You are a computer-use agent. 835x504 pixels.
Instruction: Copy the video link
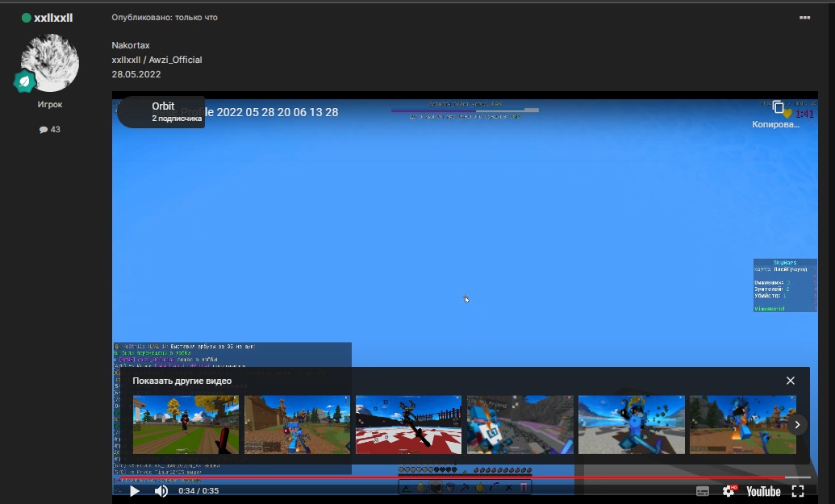coord(778,108)
